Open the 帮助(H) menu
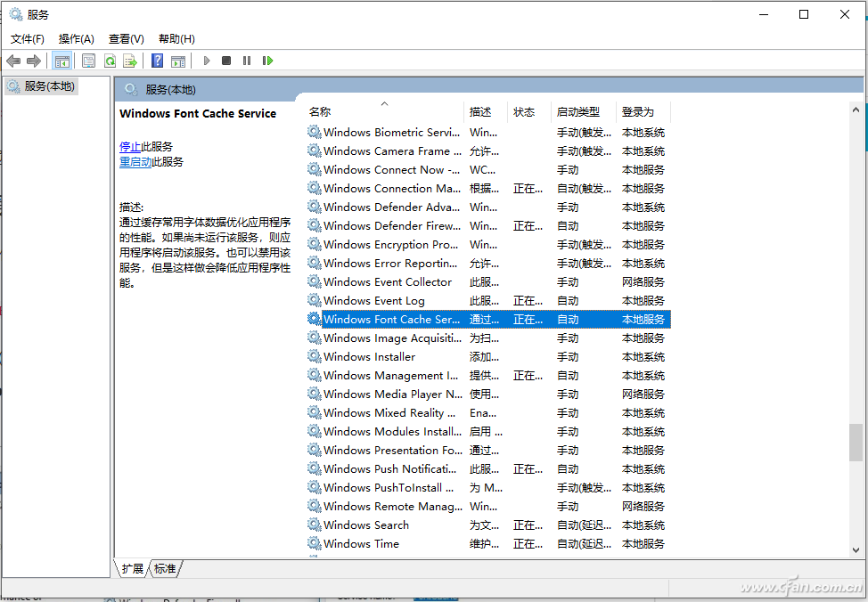The width and height of the screenshot is (868, 602). coord(176,38)
